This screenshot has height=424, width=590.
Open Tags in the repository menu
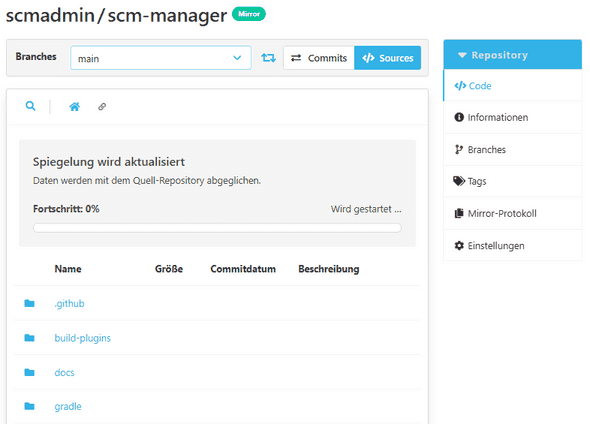tap(512, 181)
